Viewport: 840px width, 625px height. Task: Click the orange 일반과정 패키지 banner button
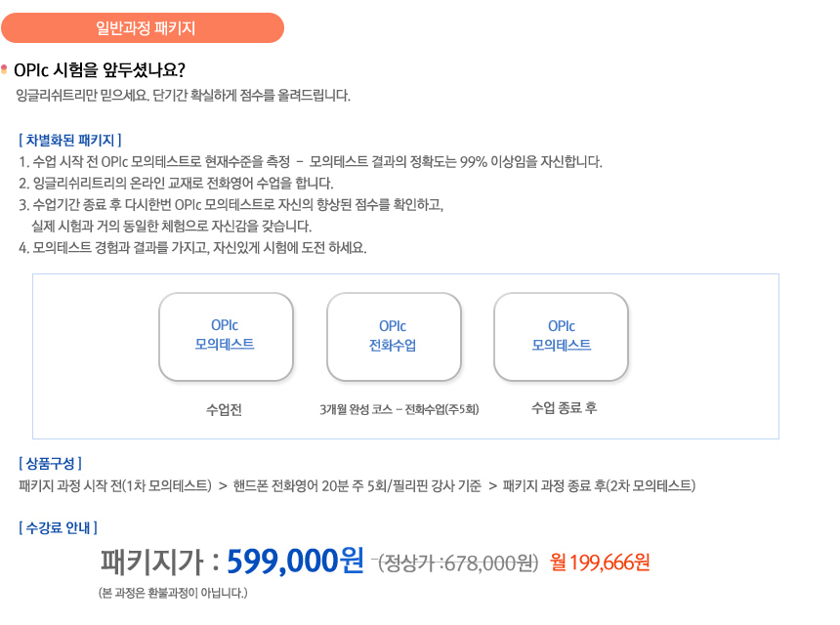[143, 28]
